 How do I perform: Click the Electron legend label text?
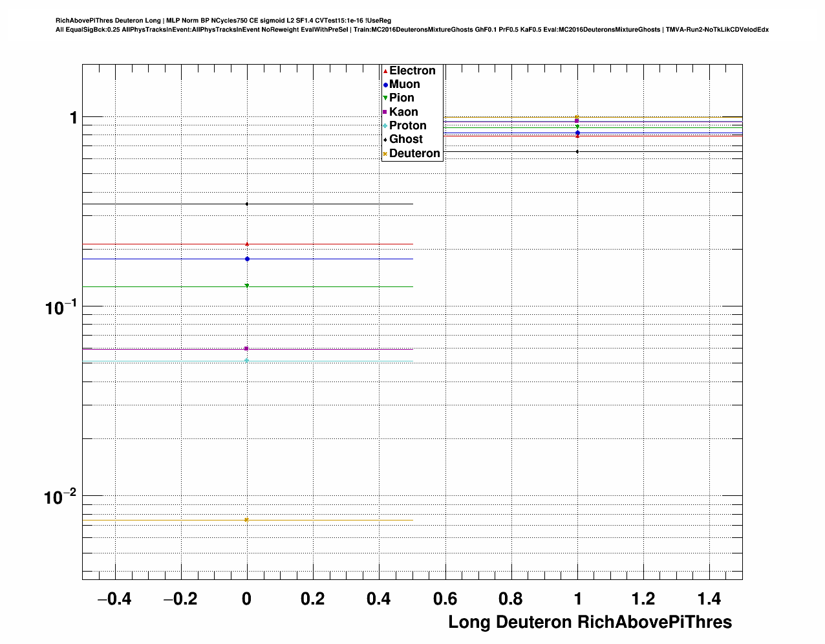412,70
